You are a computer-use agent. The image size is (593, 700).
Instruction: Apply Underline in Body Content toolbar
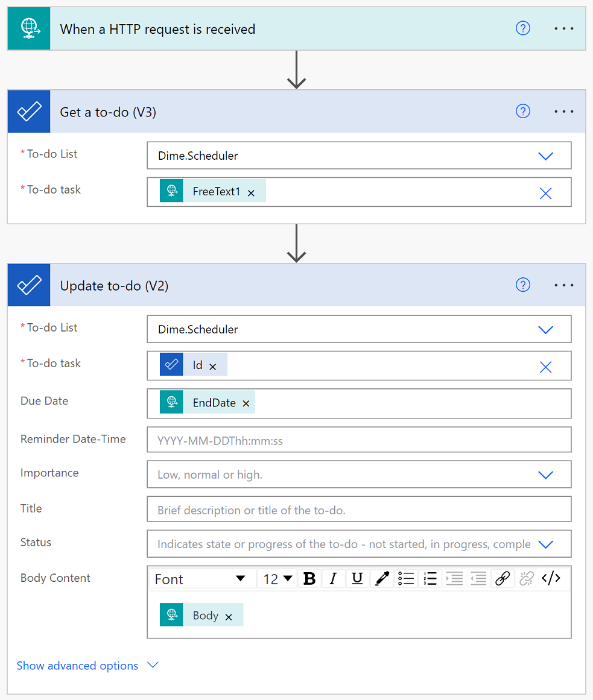click(357, 579)
